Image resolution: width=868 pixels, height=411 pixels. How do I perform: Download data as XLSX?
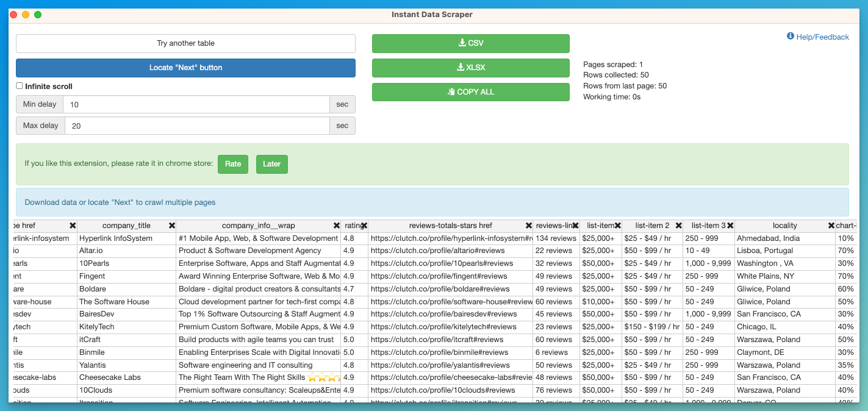pos(471,68)
